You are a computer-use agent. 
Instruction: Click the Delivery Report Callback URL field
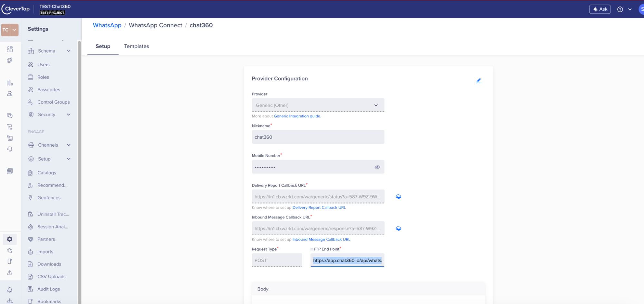tap(318, 197)
